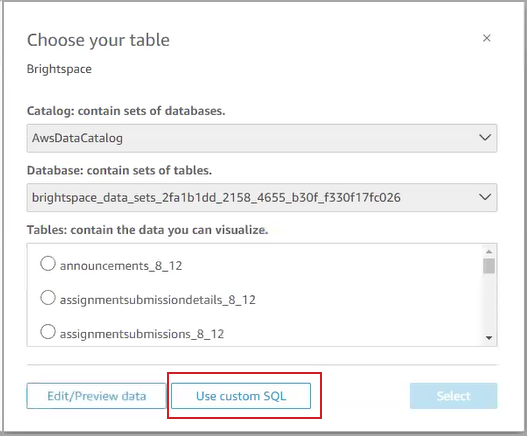This screenshot has width=527, height=436.
Task: Close the Choose your table dialog
Action: (486, 38)
